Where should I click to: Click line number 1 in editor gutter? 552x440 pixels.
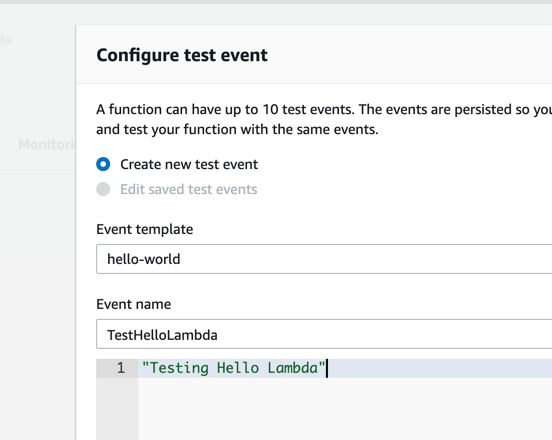pyautogui.click(x=121, y=368)
